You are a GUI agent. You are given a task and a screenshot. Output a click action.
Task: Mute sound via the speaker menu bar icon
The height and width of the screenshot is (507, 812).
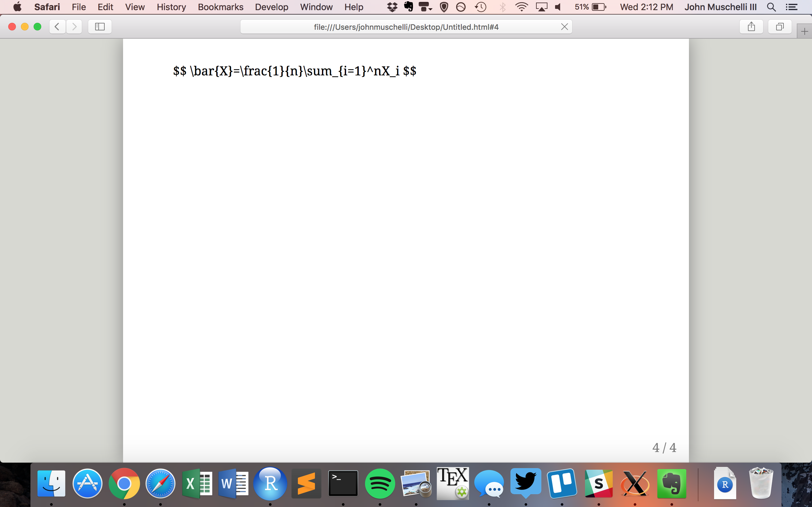pyautogui.click(x=558, y=7)
